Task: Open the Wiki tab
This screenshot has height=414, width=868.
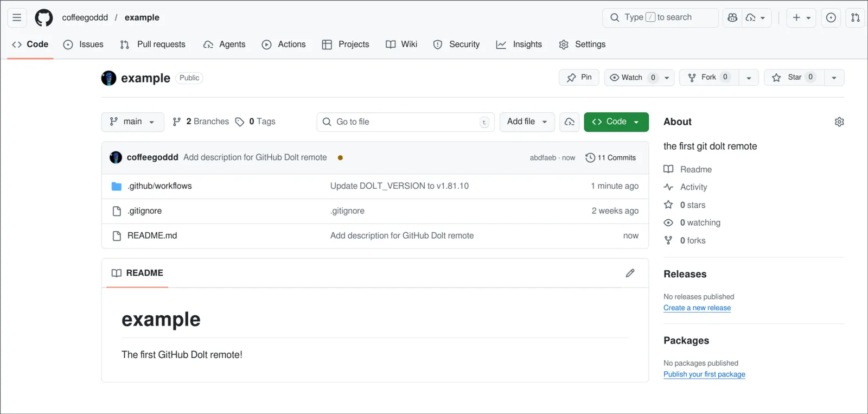Action: pos(401,44)
